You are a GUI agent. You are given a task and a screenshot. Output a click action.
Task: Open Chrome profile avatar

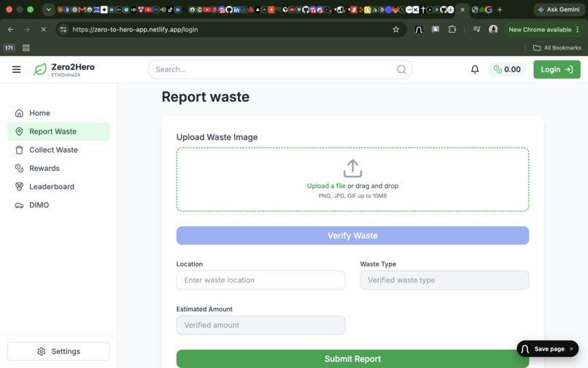[493, 29]
